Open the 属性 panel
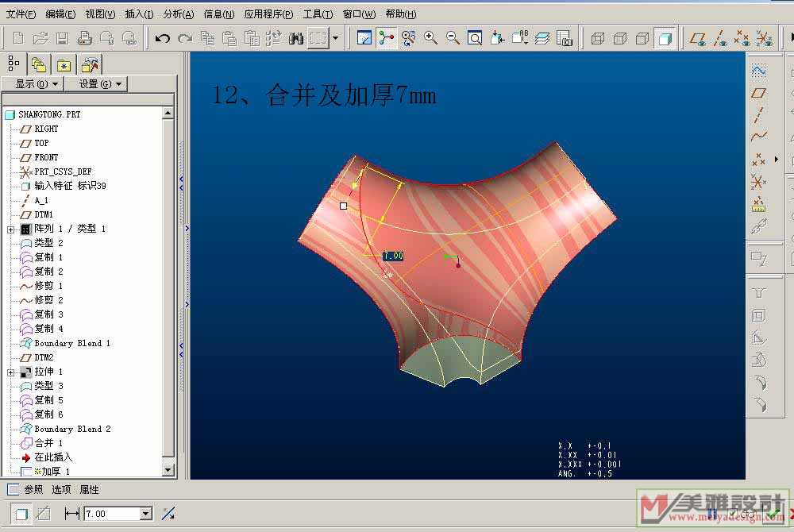Screen dimensions: 794x532 pyautogui.click(x=90, y=489)
